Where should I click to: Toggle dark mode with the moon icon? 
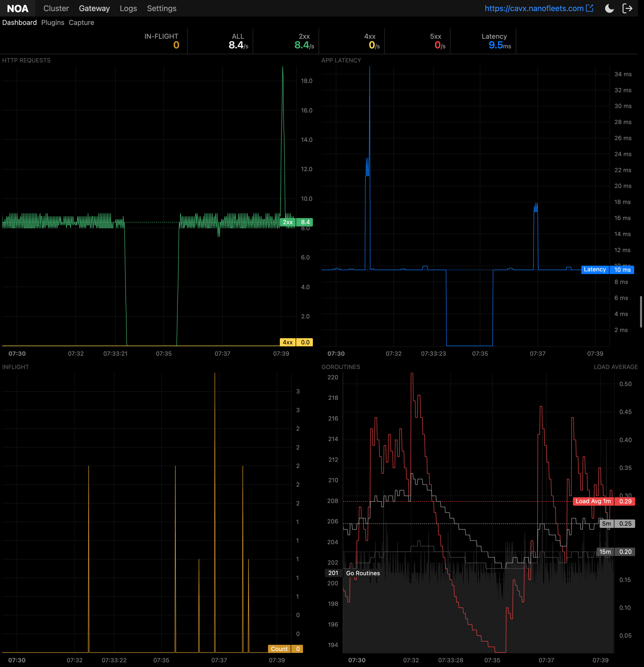pos(609,8)
